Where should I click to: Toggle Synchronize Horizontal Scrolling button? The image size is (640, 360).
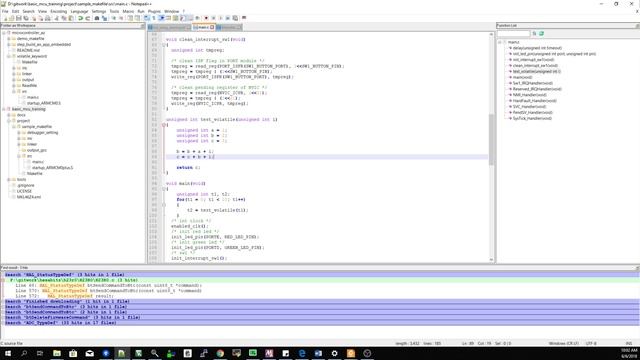138,18
